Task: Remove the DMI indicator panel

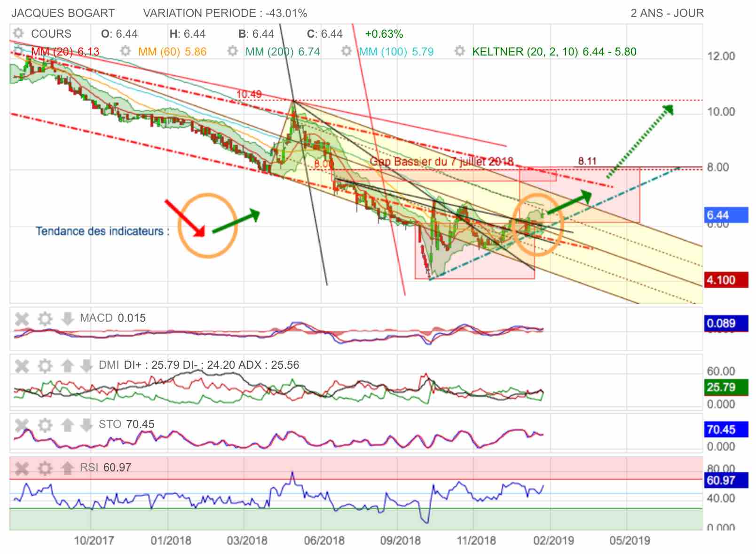Action: pos(22,365)
